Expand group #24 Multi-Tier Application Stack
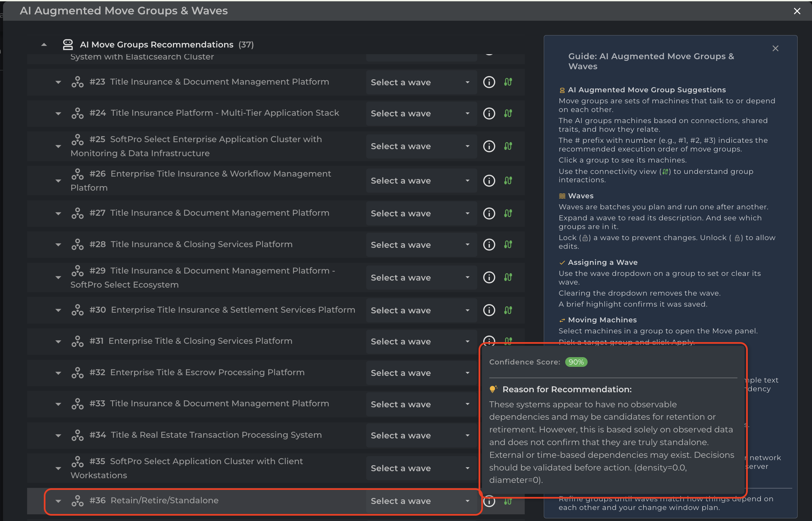Viewport: 812px width, 521px height. (58, 114)
